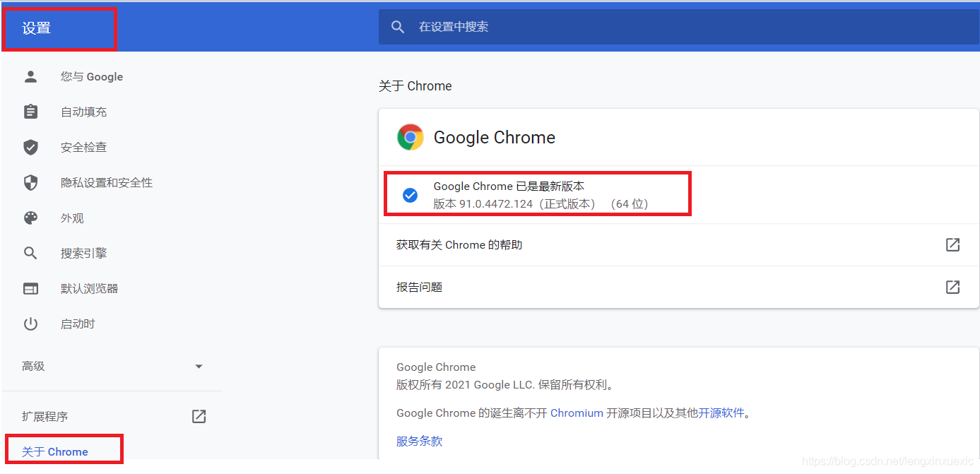Image resolution: width=980 pixels, height=474 pixels.
Task: Click the palette icon for 外观
Action: (x=30, y=218)
